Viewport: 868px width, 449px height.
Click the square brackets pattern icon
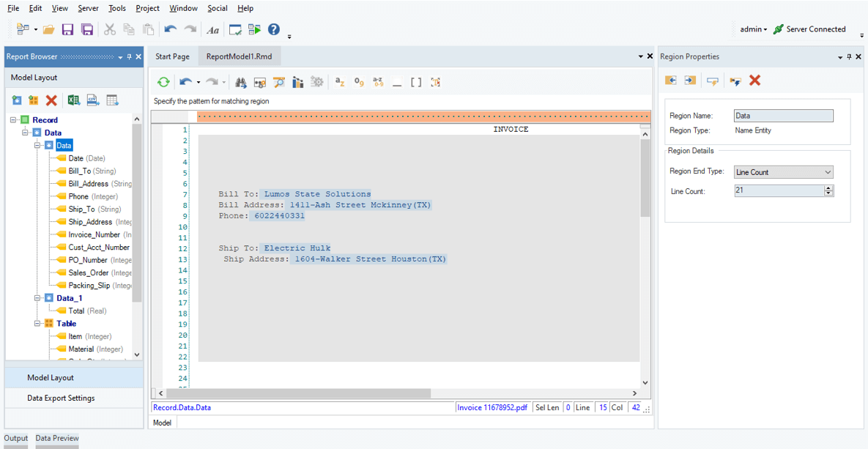point(416,83)
